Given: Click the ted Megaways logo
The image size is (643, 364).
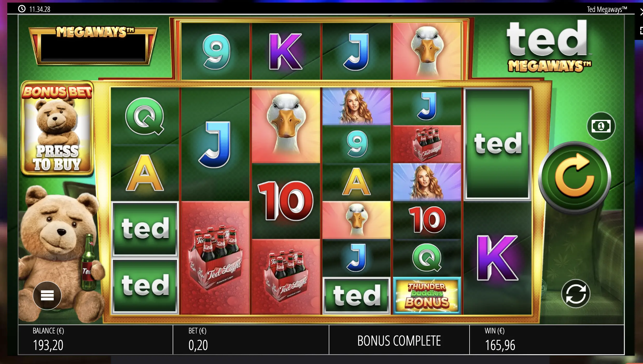Looking at the screenshot, I should (x=549, y=46).
